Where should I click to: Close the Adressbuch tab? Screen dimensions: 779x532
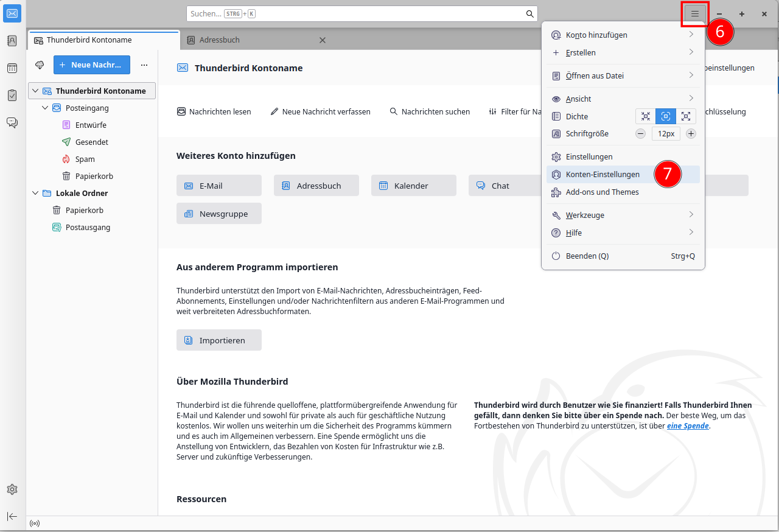click(x=323, y=40)
